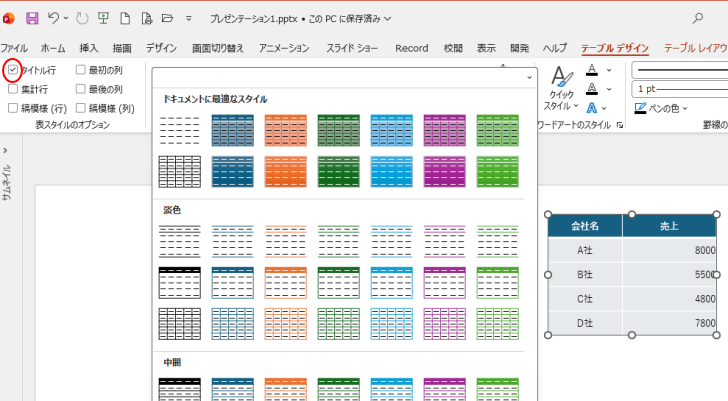This screenshot has height=401, width=728.
Task: Click the text fill color A icon
Action: coord(592,70)
